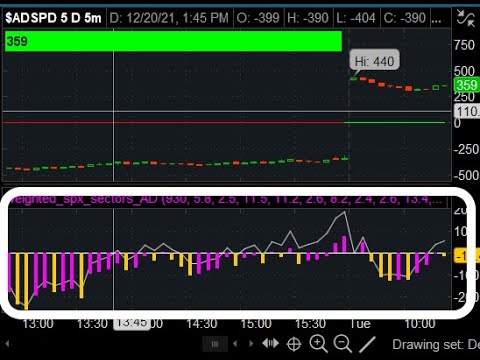Click the -500 price axis label
This screenshot has width=480, height=360.
click(x=466, y=175)
